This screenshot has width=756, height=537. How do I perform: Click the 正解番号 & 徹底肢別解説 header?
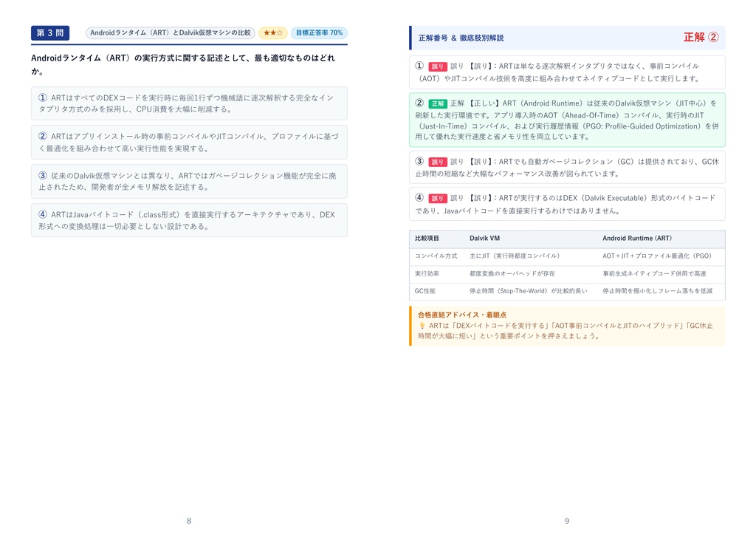tap(461, 38)
